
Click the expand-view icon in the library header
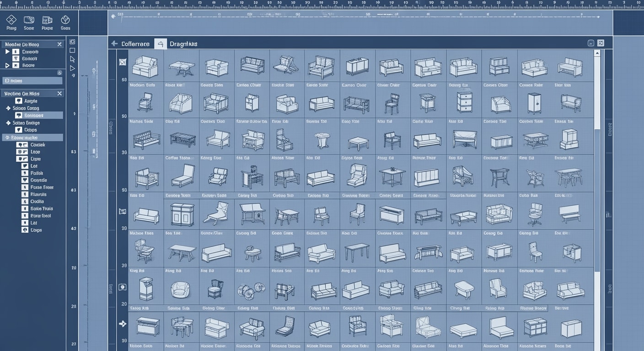601,43
